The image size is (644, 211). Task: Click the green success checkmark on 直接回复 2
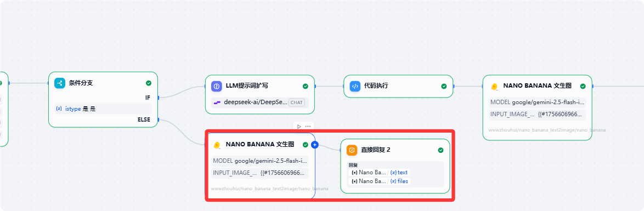(440, 150)
